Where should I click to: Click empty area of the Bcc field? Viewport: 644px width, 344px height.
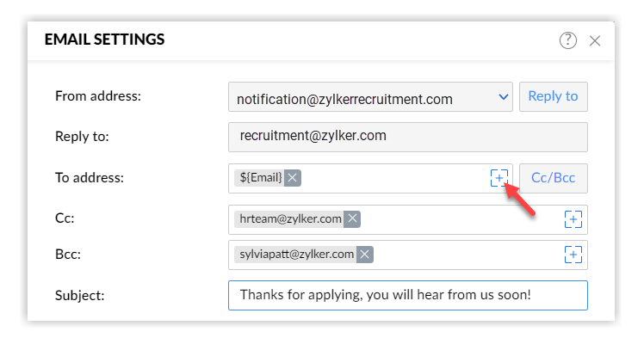click(x=468, y=255)
